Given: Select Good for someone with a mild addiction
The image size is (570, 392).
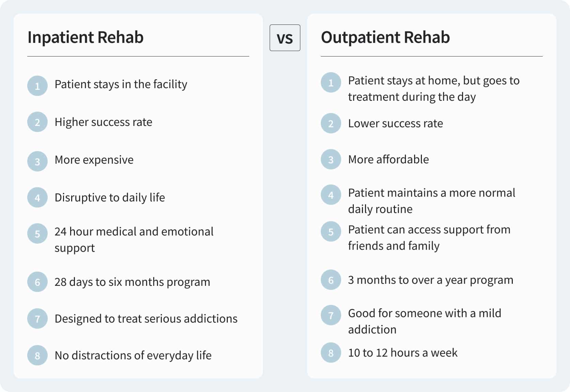Looking at the screenshot, I should click(x=424, y=321).
